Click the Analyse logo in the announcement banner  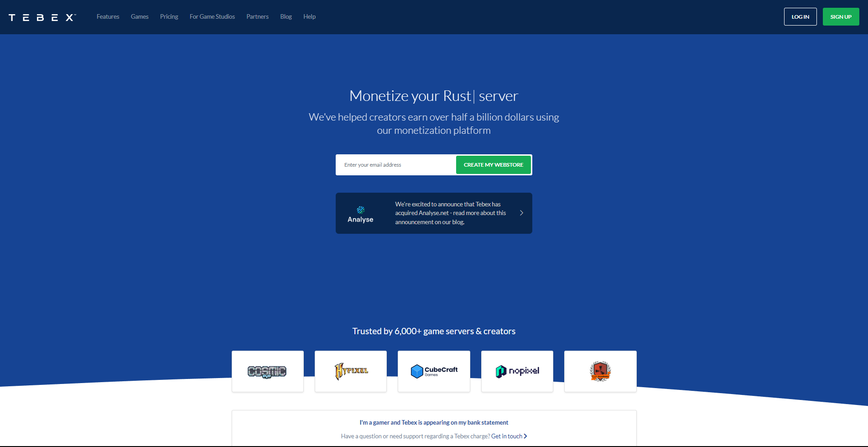pos(360,213)
